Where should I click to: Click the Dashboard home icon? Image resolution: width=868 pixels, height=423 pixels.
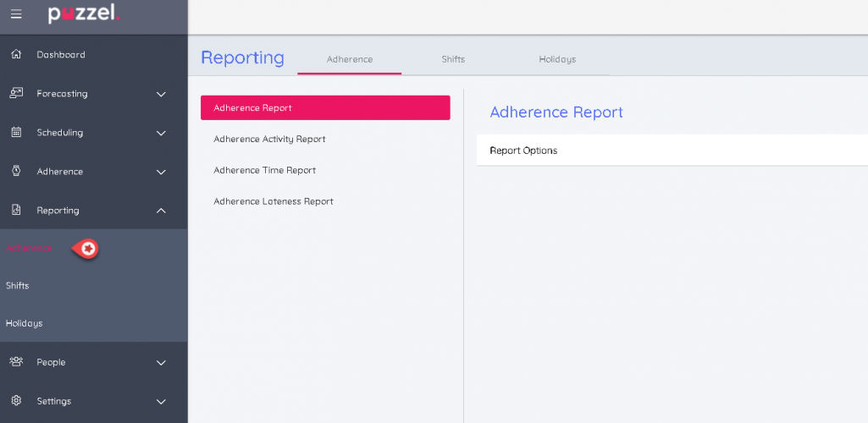click(x=16, y=55)
